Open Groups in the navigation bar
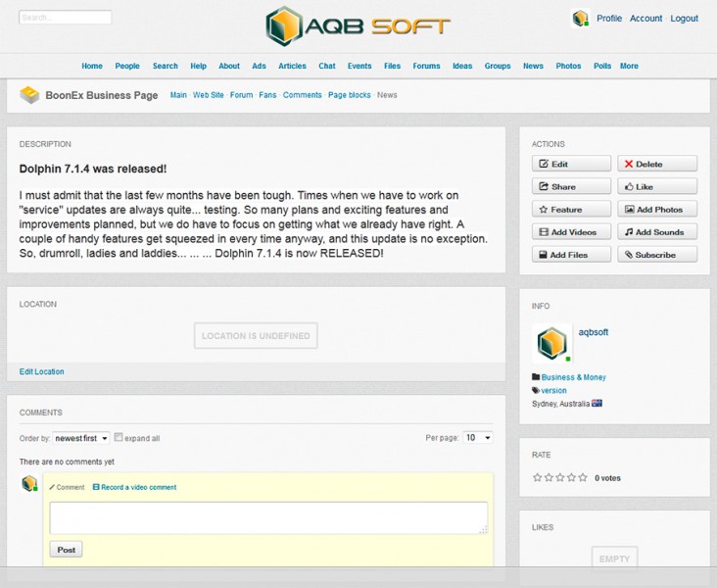 tap(498, 66)
